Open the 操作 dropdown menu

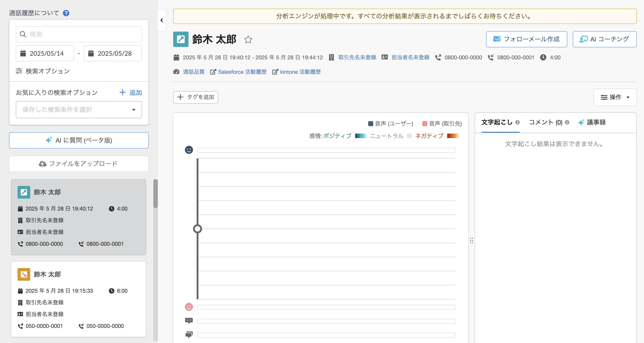(x=615, y=97)
